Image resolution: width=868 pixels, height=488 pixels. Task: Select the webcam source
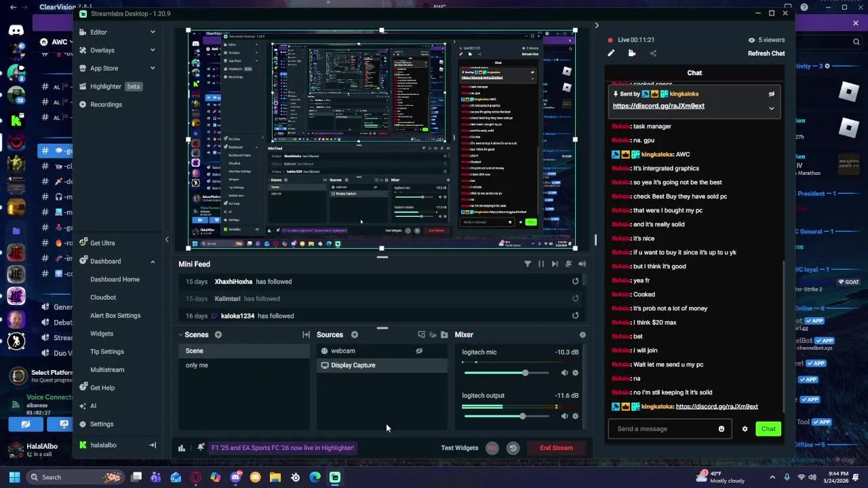coord(382,350)
